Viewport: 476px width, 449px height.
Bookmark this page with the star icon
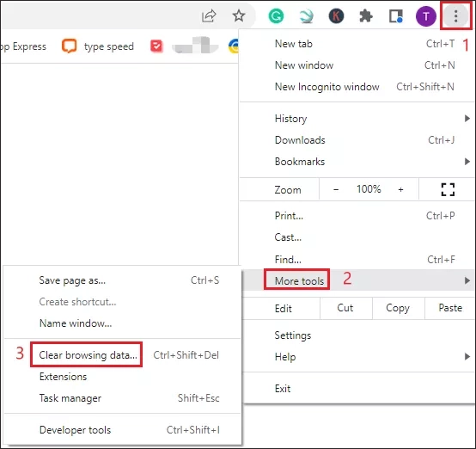(x=239, y=15)
